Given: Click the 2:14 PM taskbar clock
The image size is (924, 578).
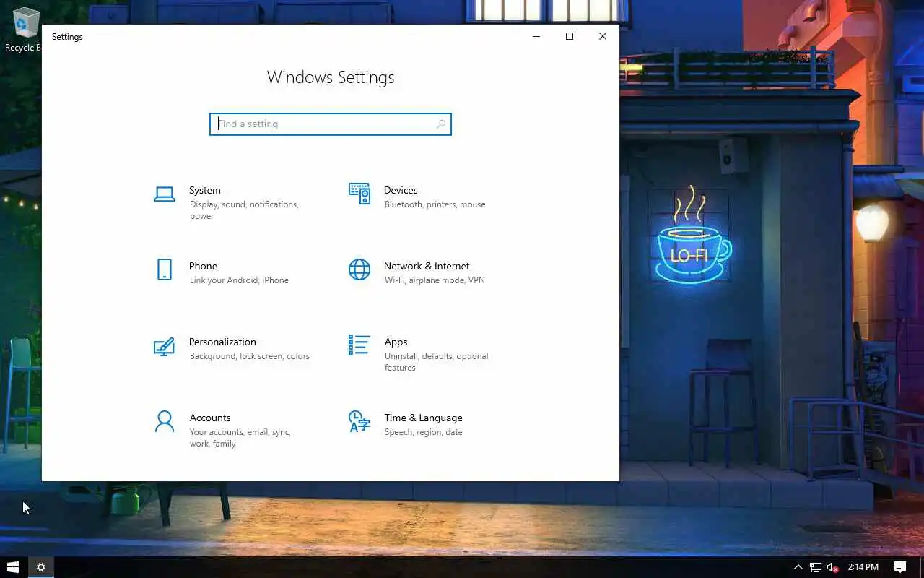Looking at the screenshot, I should 863,567.
